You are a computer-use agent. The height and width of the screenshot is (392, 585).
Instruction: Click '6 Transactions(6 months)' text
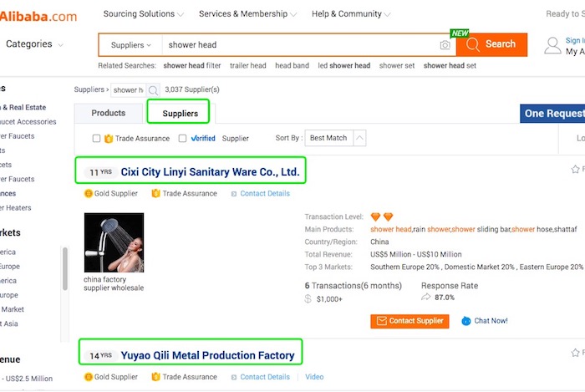[x=353, y=286]
